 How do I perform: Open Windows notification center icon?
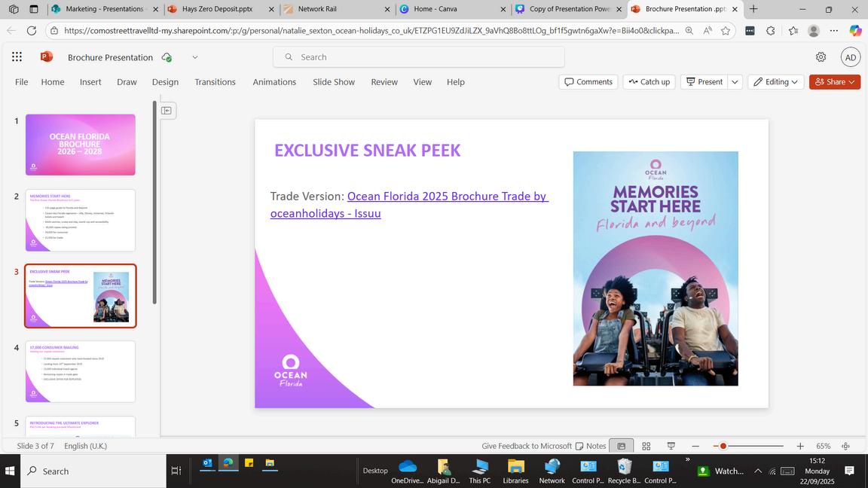pos(849,471)
